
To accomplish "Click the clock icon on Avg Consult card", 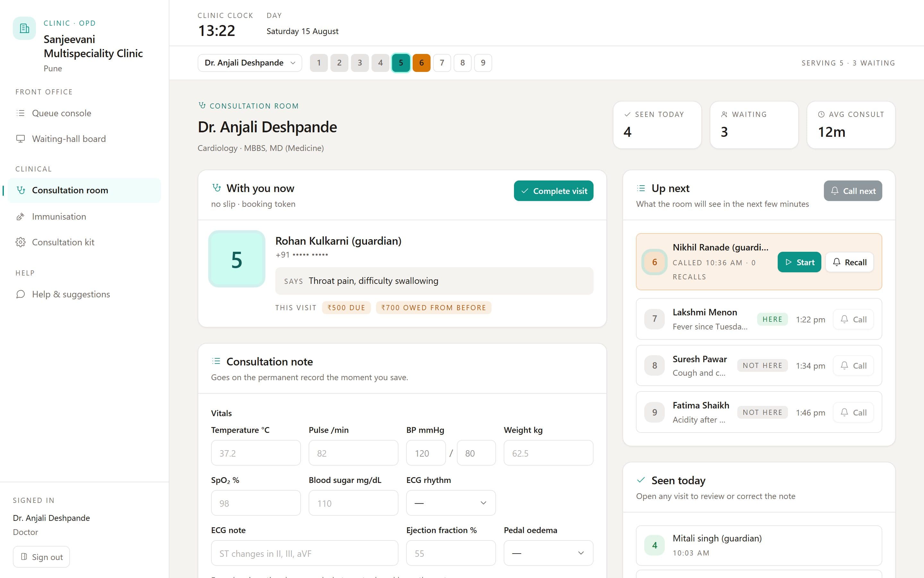I will (x=821, y=114).
